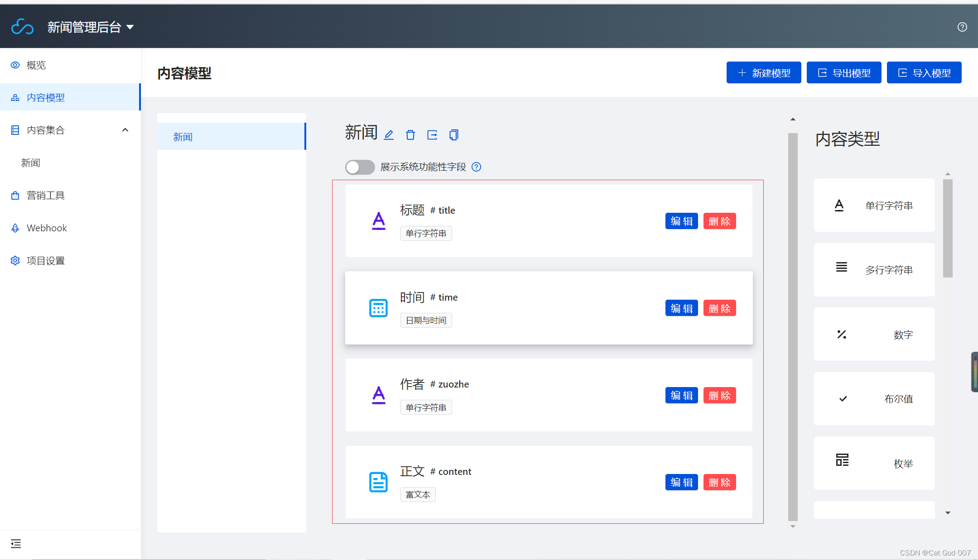
Task: Open Webhook in the sidebar
Action: [x=47, y=228]
